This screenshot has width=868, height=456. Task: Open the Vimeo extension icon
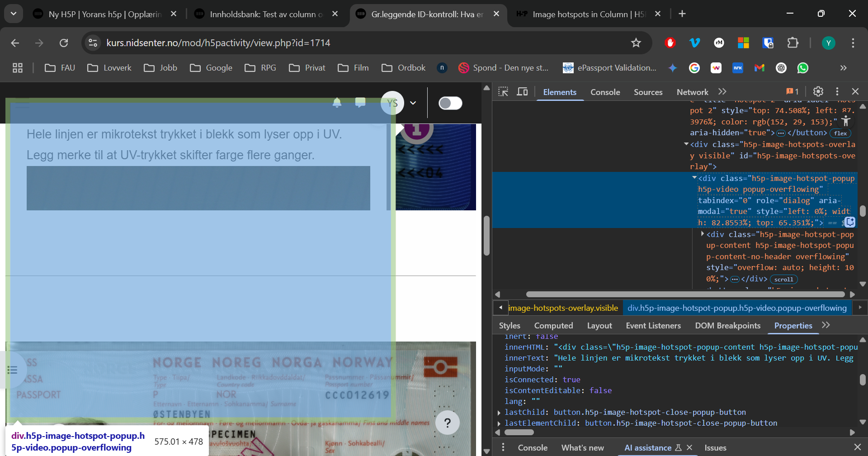click(x=694, y=43)
